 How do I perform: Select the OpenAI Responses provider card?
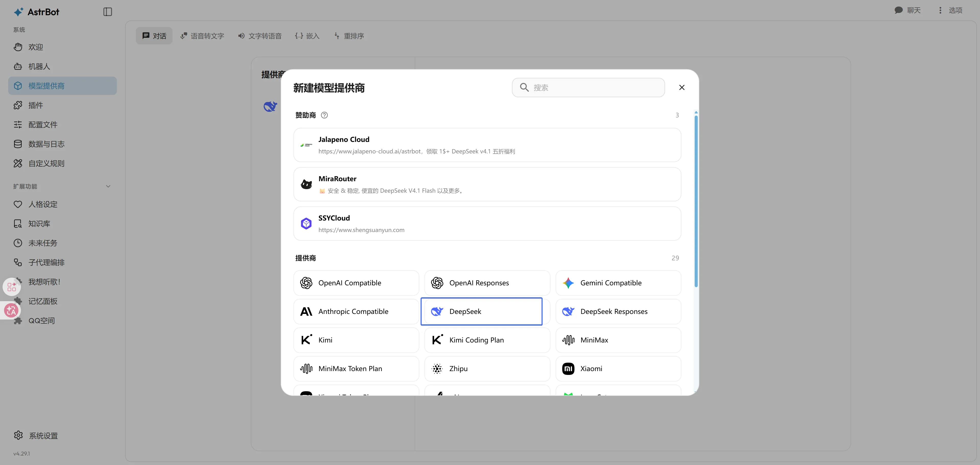[x=487, y=283]
